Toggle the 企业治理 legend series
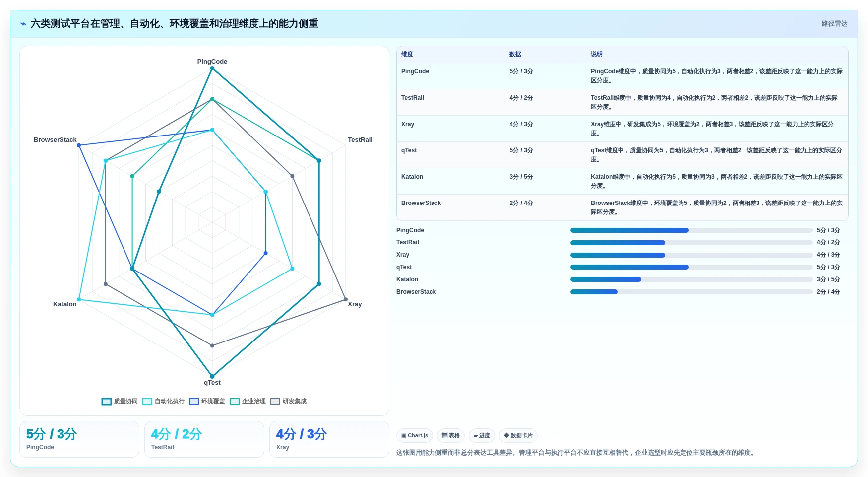 (x=248, y=401)
